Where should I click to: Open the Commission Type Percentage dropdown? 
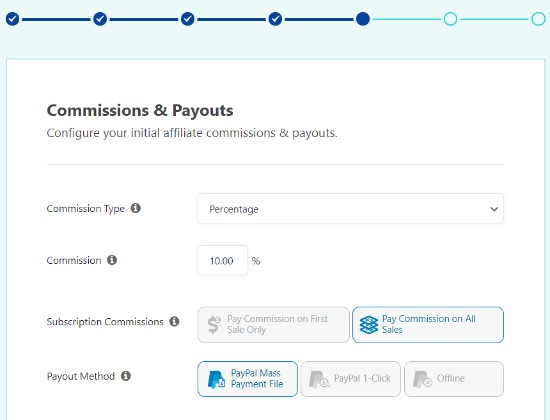[x=350, y=209]
